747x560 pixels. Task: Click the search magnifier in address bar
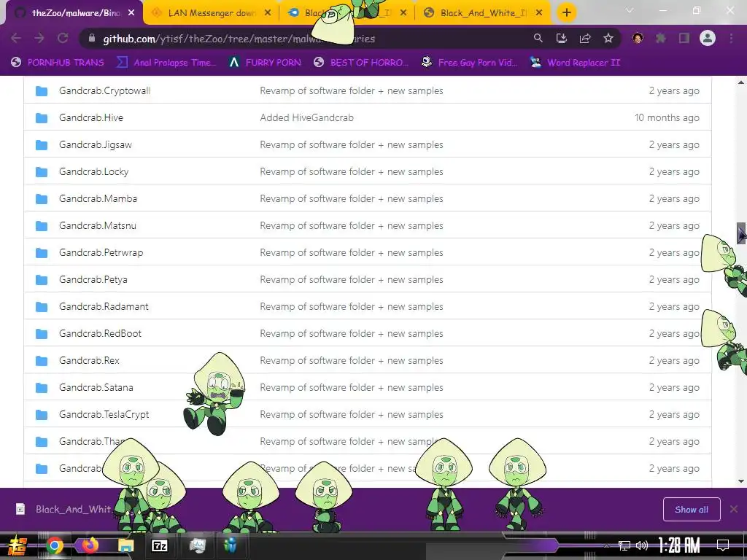tap(538, 38)
